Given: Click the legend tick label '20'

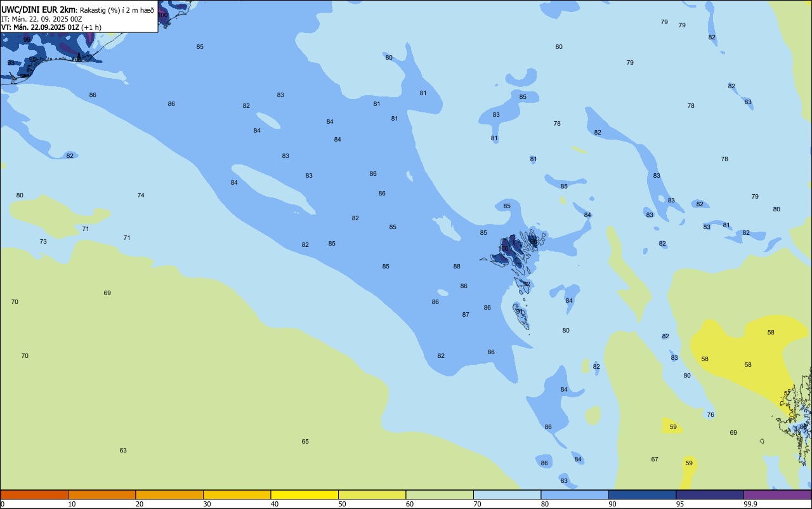Looking at the screenshot, I should [140, 504].
